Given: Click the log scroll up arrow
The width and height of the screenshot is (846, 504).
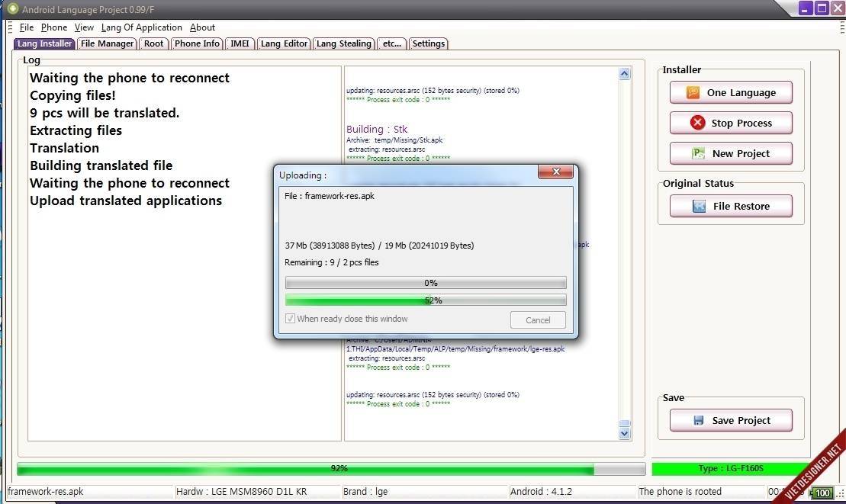Looking at the screenshot, I should pos(624,74).
